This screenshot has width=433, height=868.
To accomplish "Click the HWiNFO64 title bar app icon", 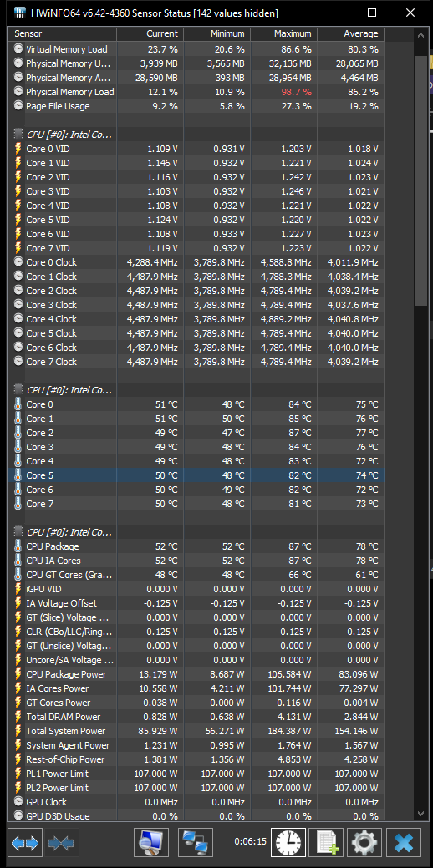I will tap(20, 13).
